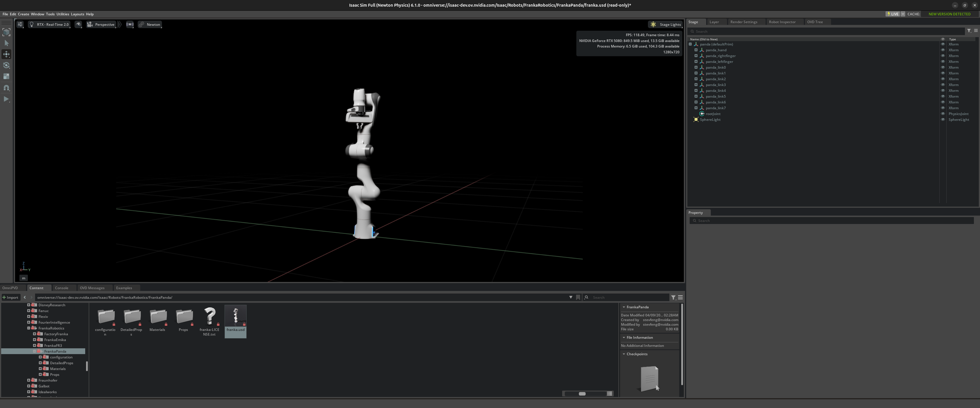Viewport: 980px width, 408px height.
Task: Toggle the snap magnet tool
Action: [x=6, y=88]
